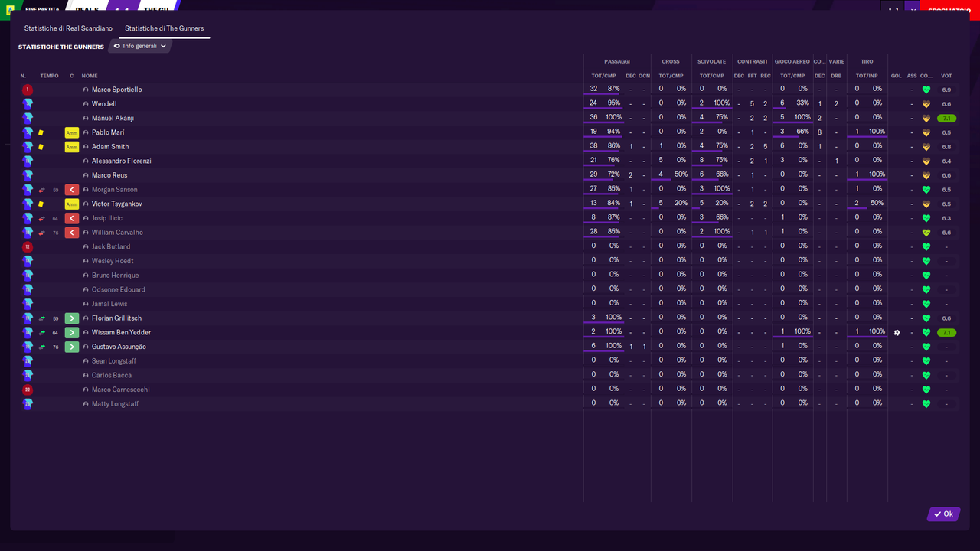Image resolution: width=980 pixels, height=551 pixels.
Task: Click Marco Sportiello's red goalkeeper number badge
Action: (28, 90)
